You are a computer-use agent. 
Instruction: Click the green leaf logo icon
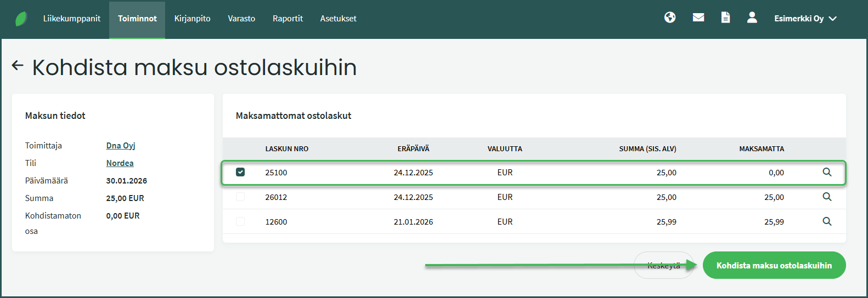tap(21, 19)
